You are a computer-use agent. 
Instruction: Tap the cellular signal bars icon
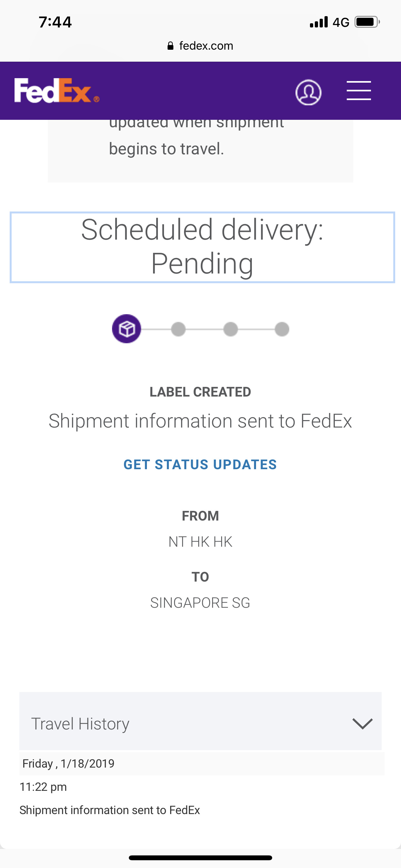click(319, 22)
